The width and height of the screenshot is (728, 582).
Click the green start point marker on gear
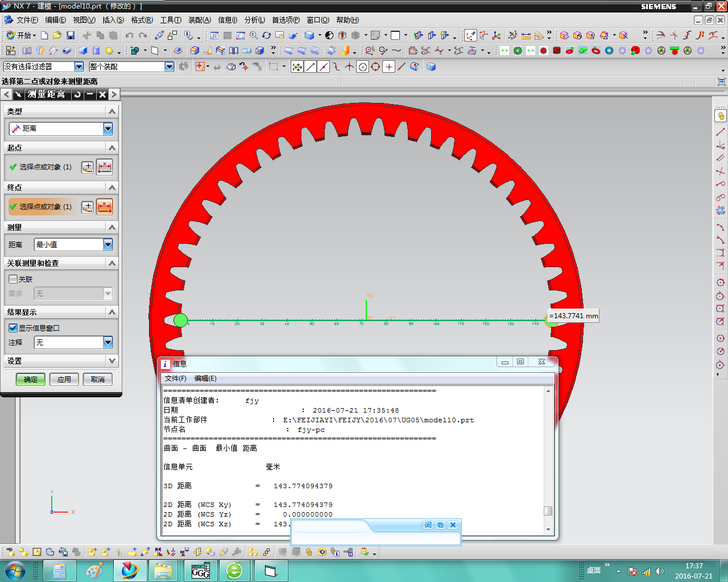180,320
